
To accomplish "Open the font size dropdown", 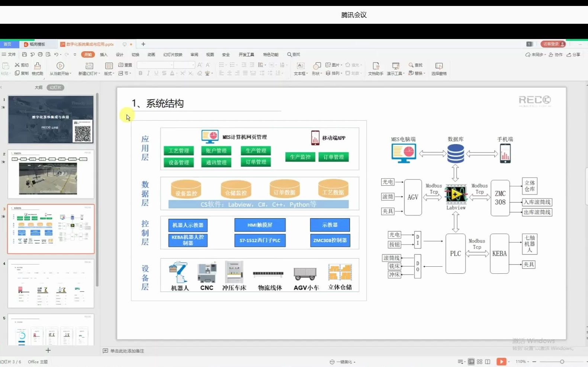I will tap(193, 65).
